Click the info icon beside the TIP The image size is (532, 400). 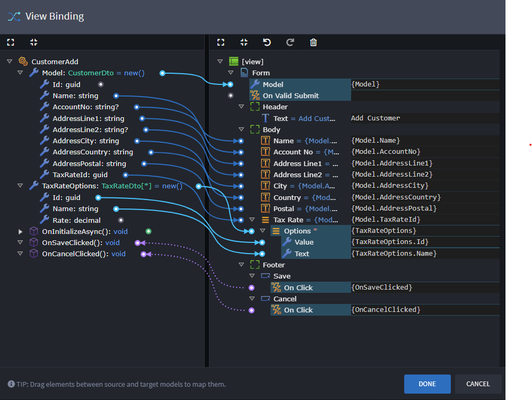[11, 384]
